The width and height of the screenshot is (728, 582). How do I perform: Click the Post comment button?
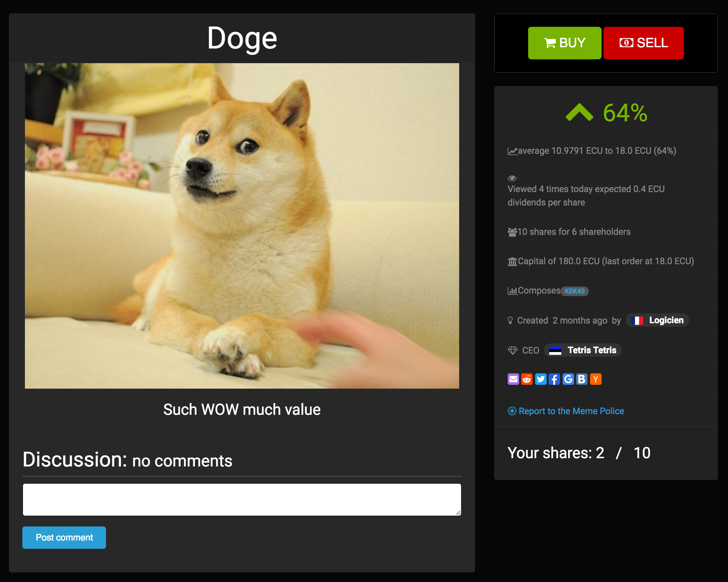click(x=64, y=537)
